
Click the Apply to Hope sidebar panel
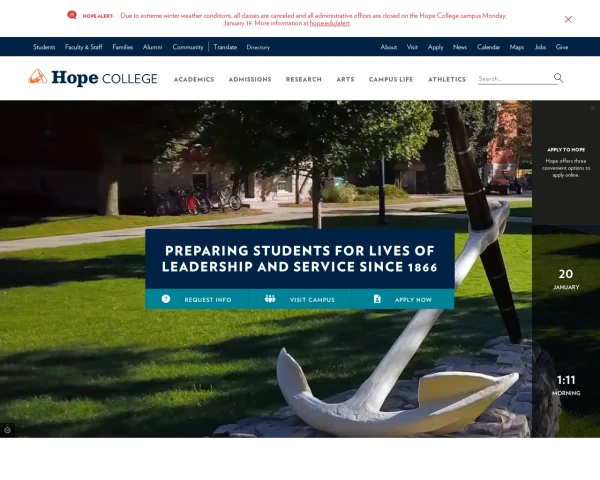566,162
